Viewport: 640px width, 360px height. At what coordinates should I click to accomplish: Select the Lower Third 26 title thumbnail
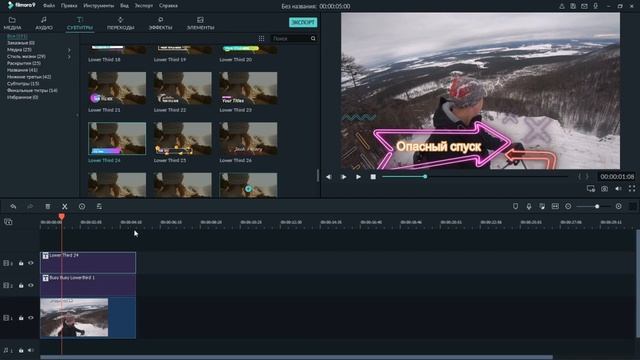coord(248,138)
